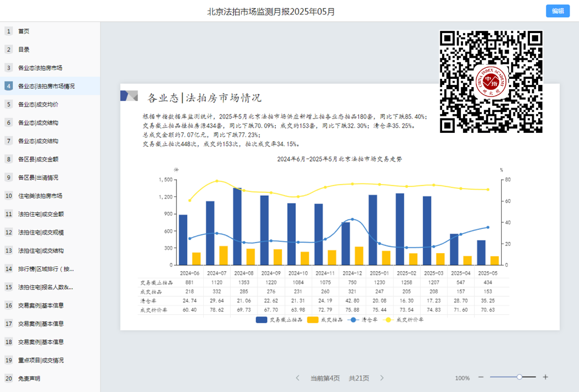Click slide heading 各业态|法拍房市场情况
Screen dimensions: 579x392
click(204, 98)
